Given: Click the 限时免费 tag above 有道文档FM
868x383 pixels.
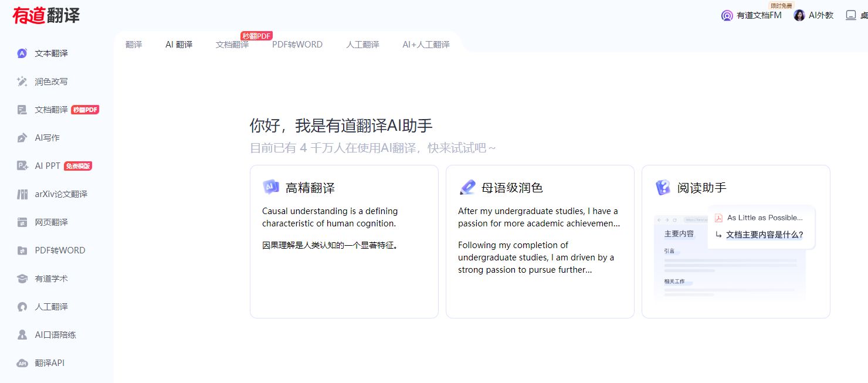Looking at the screenshot, I should pos(781,5).
